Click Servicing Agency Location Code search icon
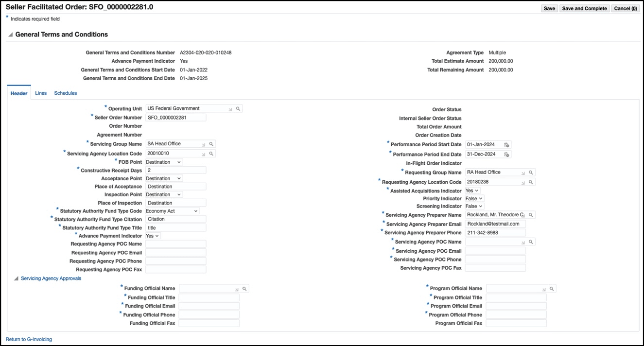644x346 pixels. [211, 154]
